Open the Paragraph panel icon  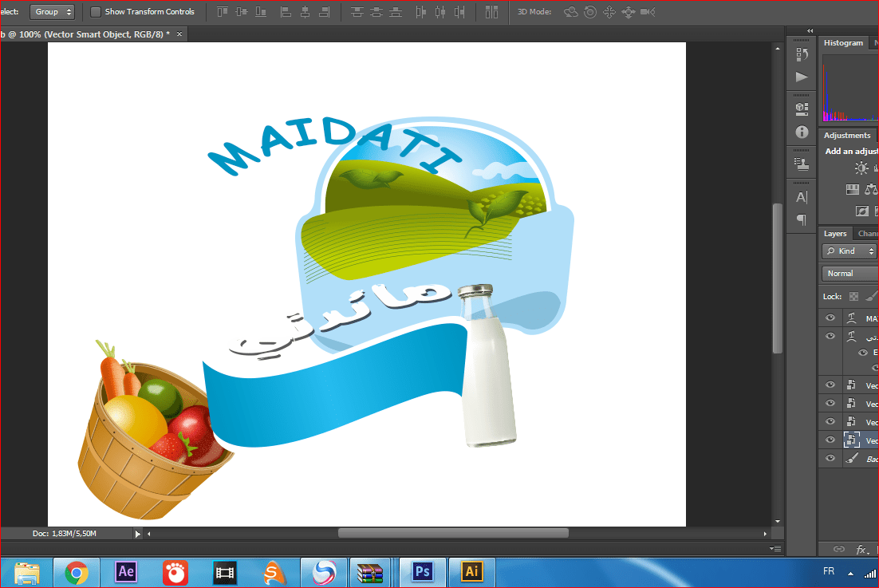tap(802, 219)
